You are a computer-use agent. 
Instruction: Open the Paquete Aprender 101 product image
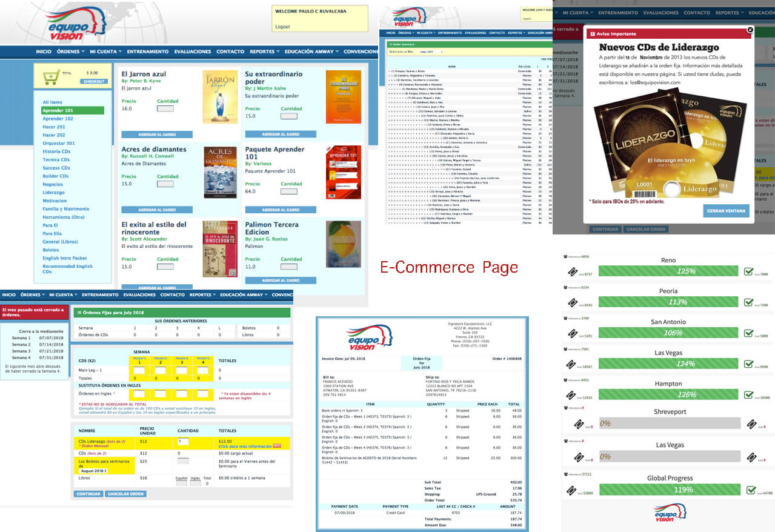coord(343,172)
